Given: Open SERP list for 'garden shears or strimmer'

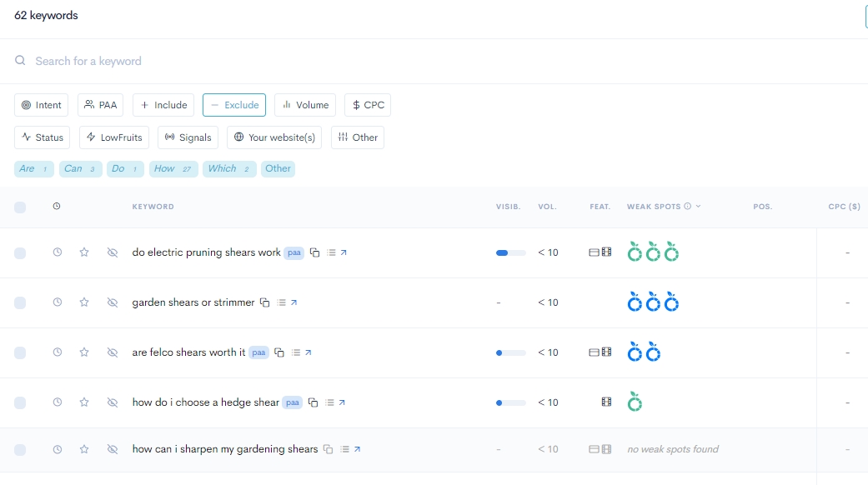Looking at the screenshot, I should [x=281, y=302].
